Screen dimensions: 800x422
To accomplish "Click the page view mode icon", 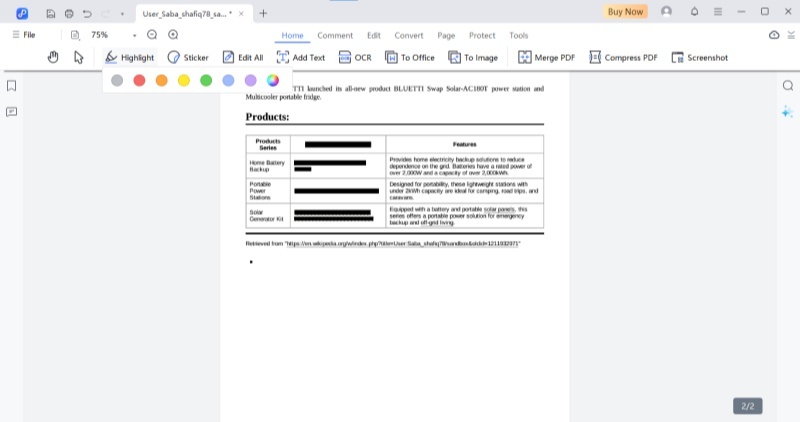I will 75,35.
